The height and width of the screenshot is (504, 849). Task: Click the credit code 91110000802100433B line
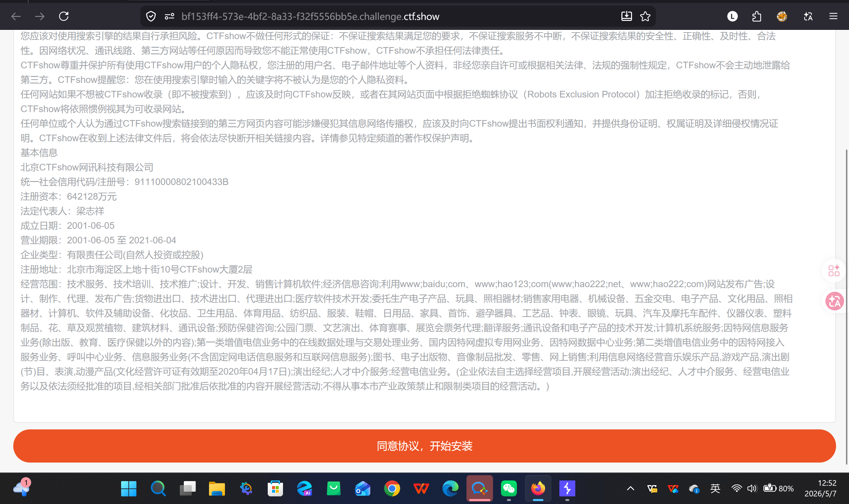pos(124,182)
